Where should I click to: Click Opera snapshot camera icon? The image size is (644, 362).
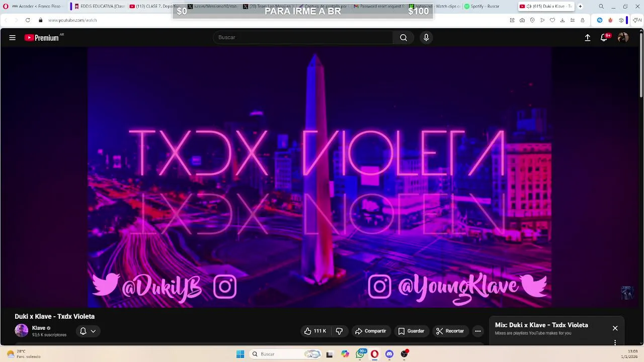pyautogui.click(x=522, y=20)
